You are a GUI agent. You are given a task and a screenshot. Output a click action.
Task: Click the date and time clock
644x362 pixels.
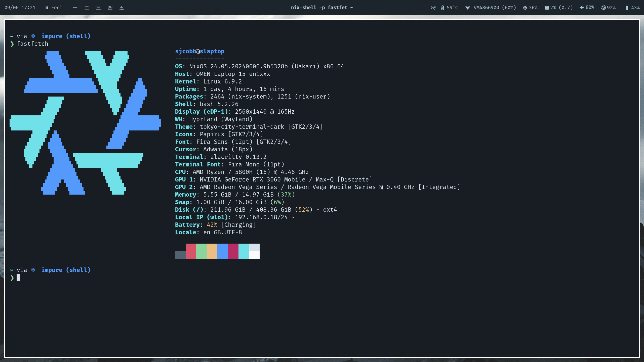[x=20, y=8]
